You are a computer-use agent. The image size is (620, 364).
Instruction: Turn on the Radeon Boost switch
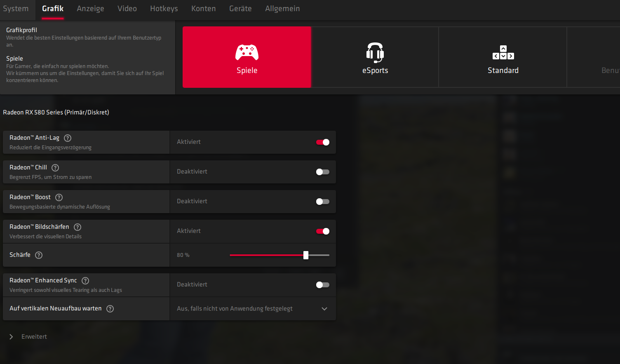[323, 202]
